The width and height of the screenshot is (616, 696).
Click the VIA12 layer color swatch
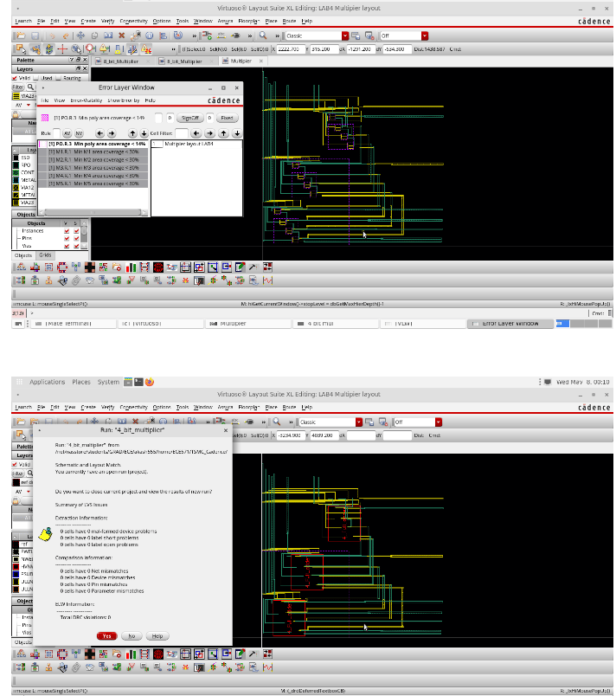coord(16,187)
